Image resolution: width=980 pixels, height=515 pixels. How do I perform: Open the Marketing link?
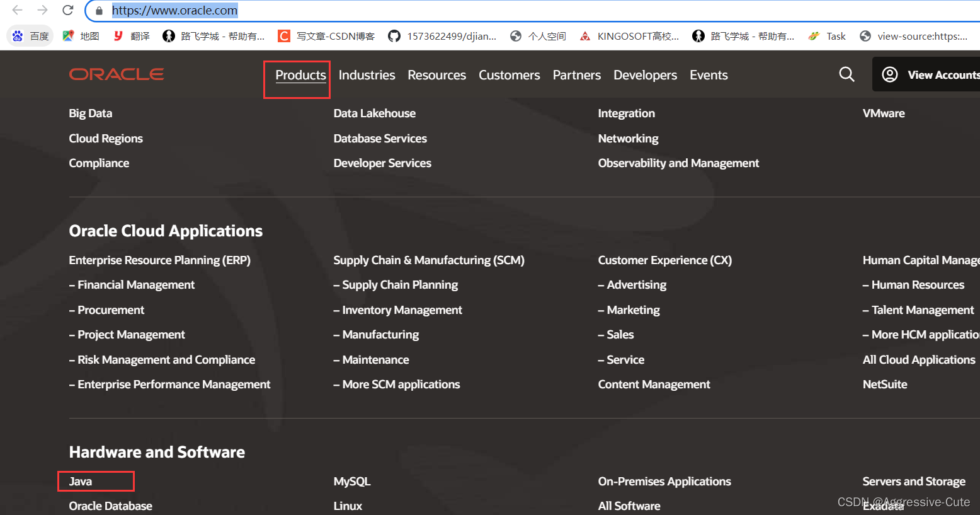pos(629,310)
